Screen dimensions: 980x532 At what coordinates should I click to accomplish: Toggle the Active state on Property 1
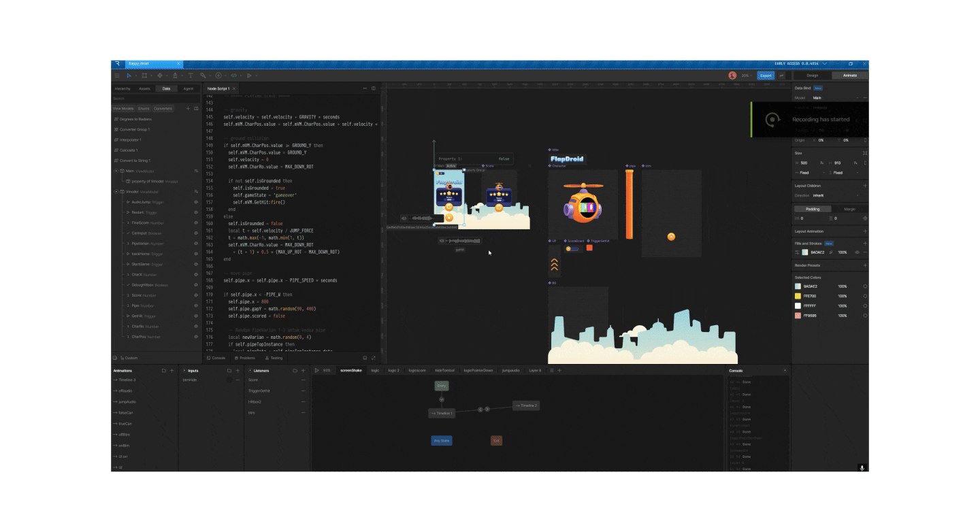point(451,165)
